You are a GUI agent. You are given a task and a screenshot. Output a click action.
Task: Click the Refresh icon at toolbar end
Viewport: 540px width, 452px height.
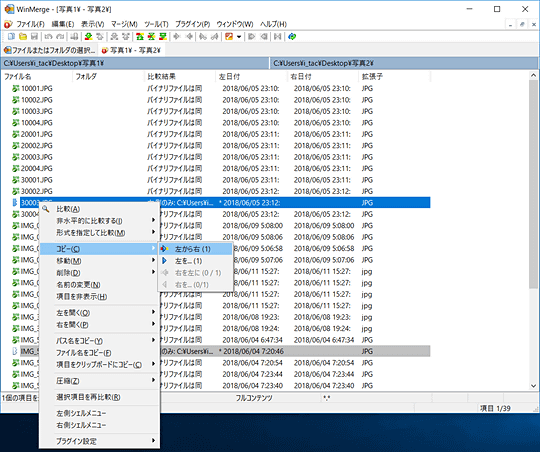(x=292, y=36)
